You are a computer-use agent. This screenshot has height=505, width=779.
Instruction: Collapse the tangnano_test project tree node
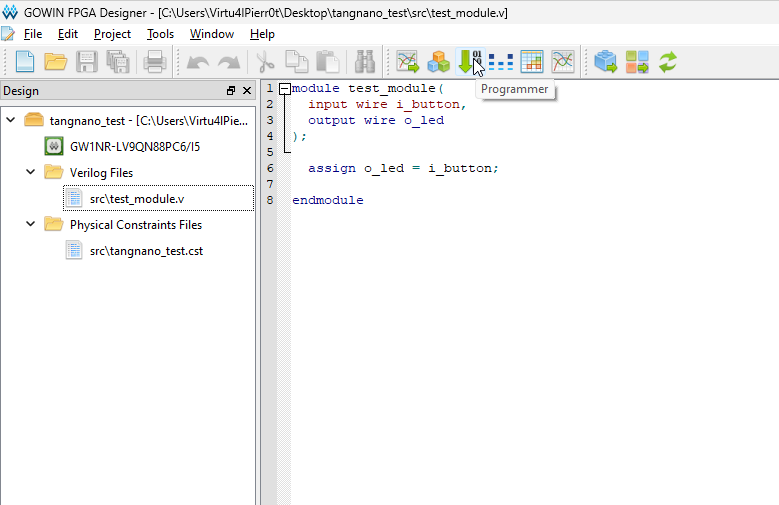pos(10,120)
